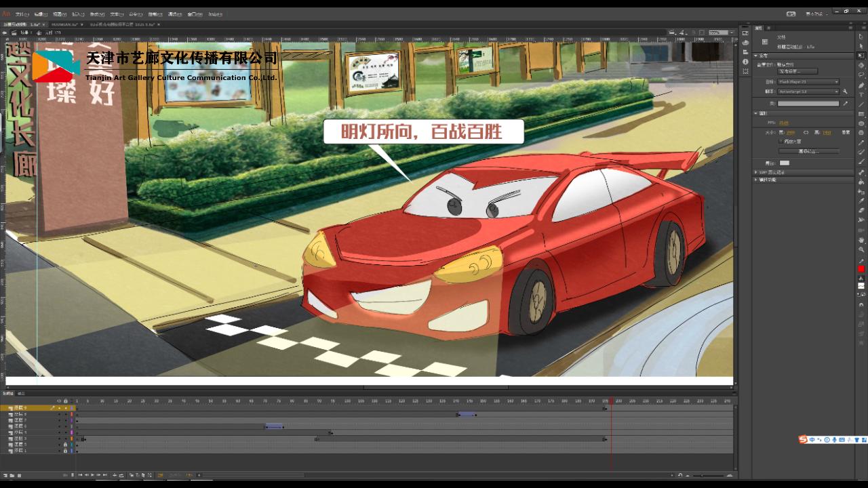
Task: Hide the 图层 7 layer using its visibility dot
Action: (x=59, y=421)
